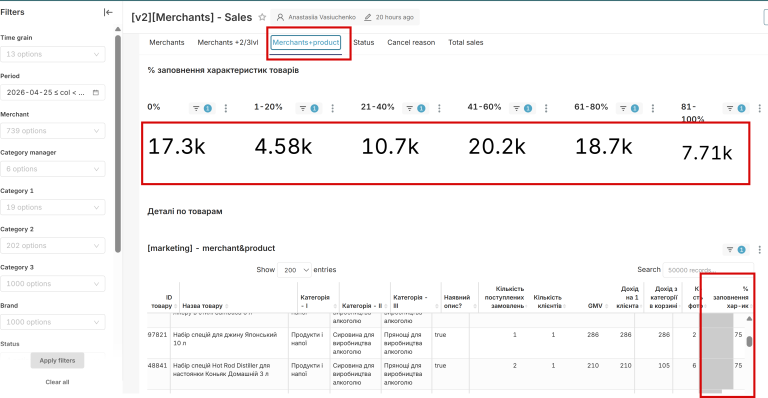Screen dimensions: 768x398
Task: Focus the table Search input field
Action: pyautogui.click(x=708, y=270)
